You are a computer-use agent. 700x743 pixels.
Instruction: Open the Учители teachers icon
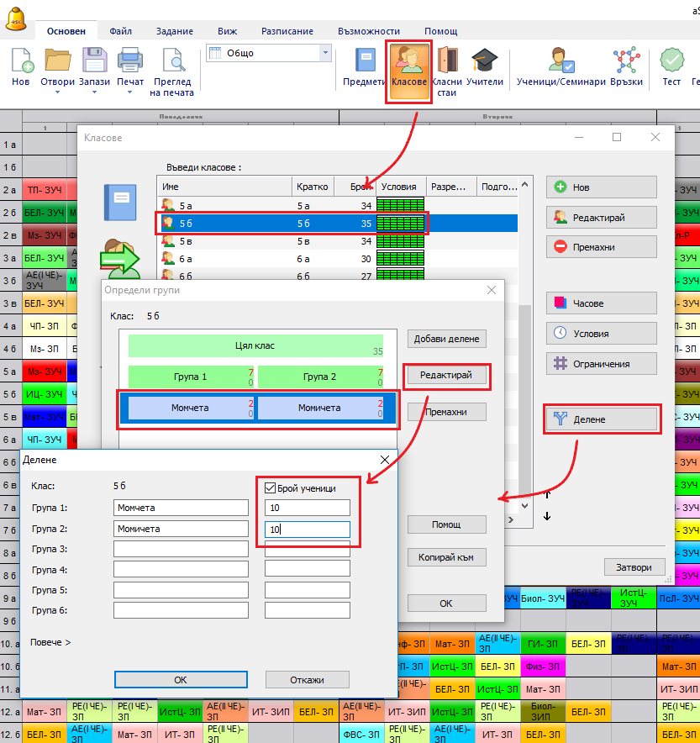484,61
